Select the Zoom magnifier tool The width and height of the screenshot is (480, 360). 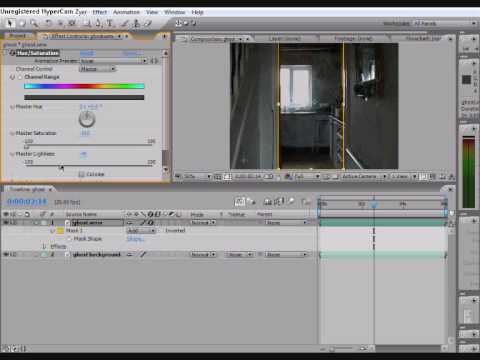coord(34,23)
